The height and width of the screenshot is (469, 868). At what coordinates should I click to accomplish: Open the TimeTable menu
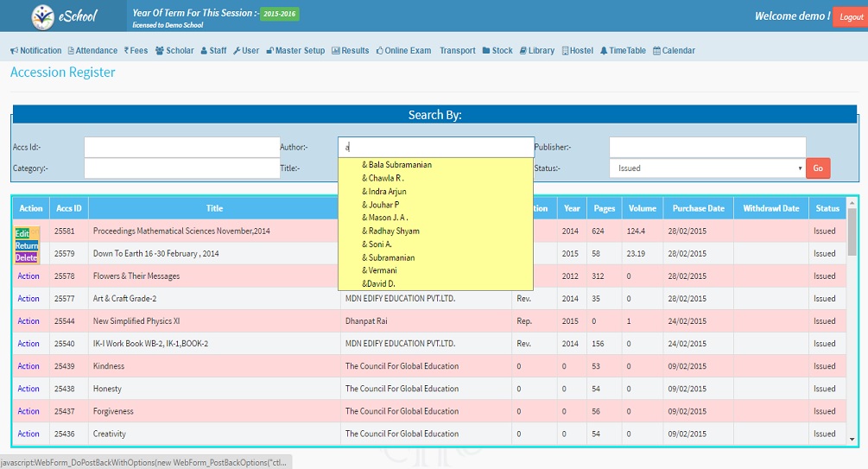[x=623, y=51]
